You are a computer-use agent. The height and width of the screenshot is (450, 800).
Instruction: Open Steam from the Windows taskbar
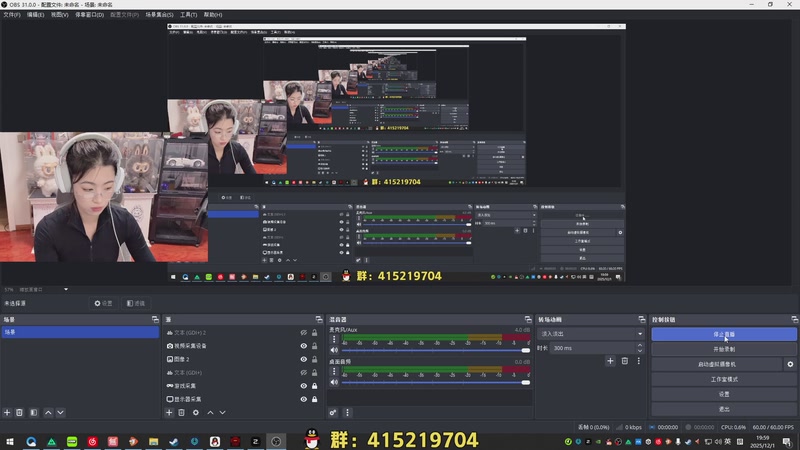[x=174, y=441]
